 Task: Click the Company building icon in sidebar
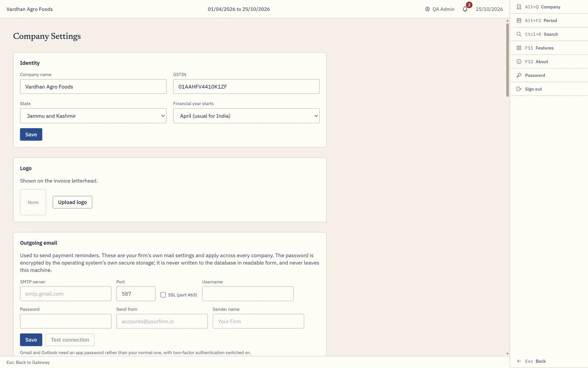pos(519,7)
